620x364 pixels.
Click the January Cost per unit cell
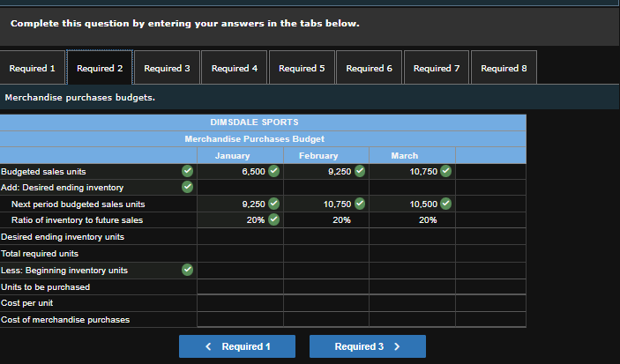click(x=240, y=303)
